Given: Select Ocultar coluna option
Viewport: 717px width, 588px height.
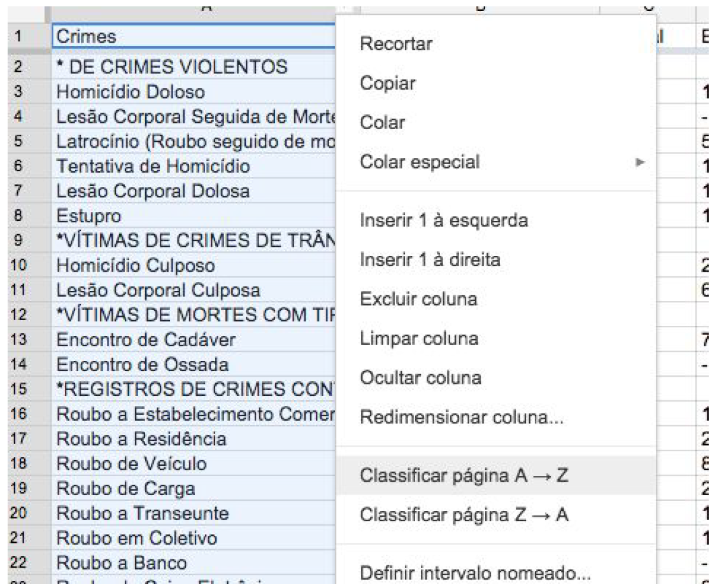Looking at the screenshot, I should [x=420, y=377].
